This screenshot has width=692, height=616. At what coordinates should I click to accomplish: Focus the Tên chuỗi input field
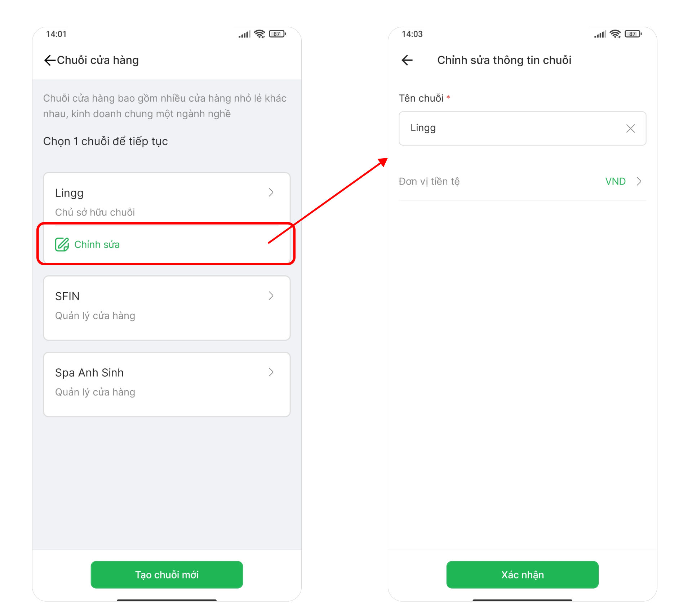click(x=512, y=129)
